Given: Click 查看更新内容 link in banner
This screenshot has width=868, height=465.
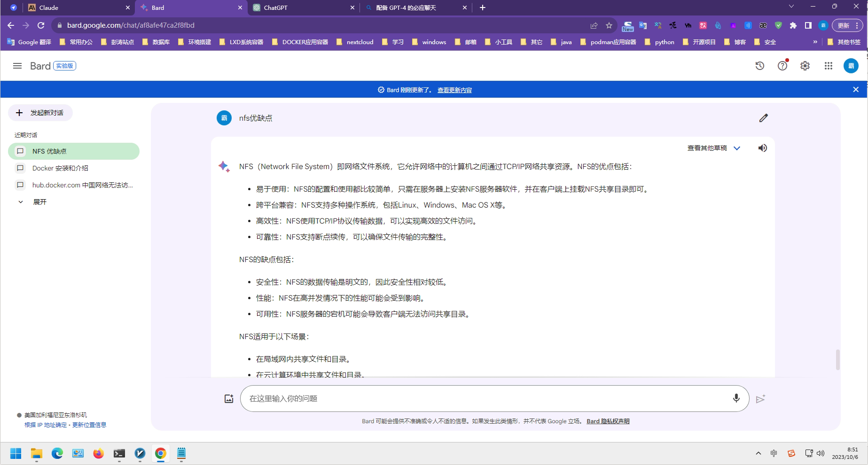Looking at the screenshot, I should [x=454, y=90].
